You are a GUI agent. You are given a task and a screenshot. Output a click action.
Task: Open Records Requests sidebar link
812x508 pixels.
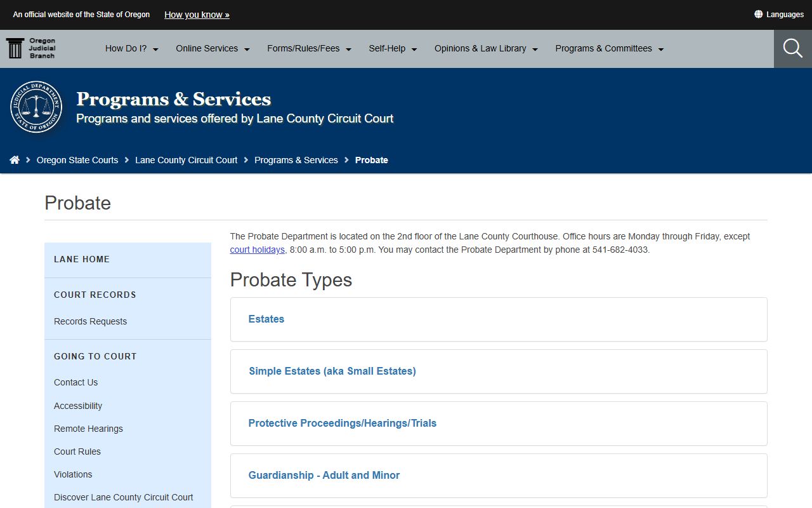click(90, 321)
